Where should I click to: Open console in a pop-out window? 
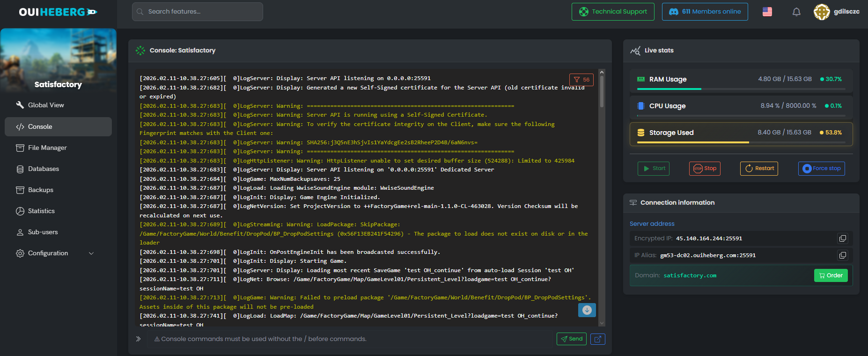tap(597, 339)
